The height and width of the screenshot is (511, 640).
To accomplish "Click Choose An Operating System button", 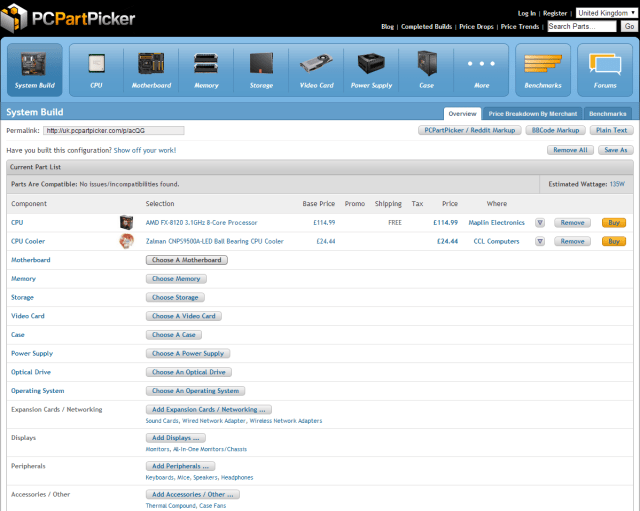I will coord(196,391).
